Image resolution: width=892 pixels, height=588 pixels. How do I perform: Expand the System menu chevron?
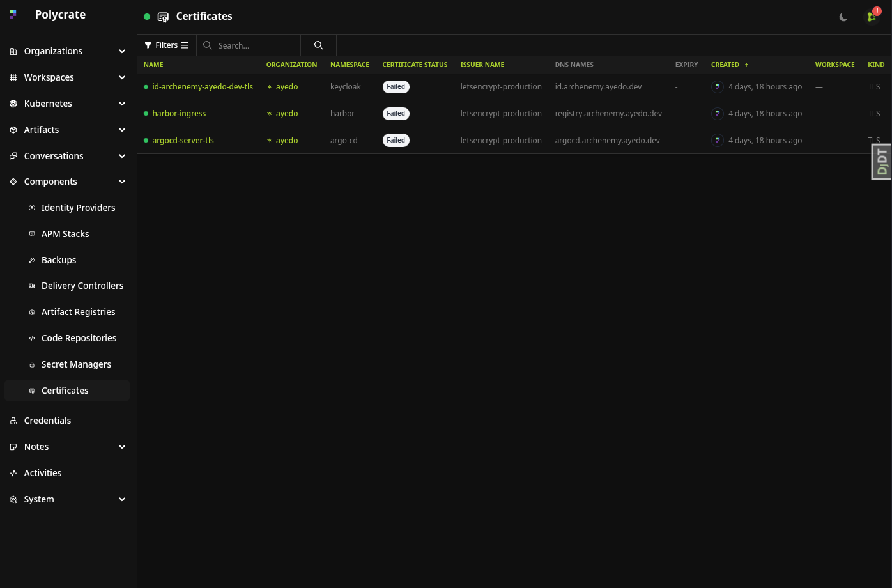pos(122,499)
